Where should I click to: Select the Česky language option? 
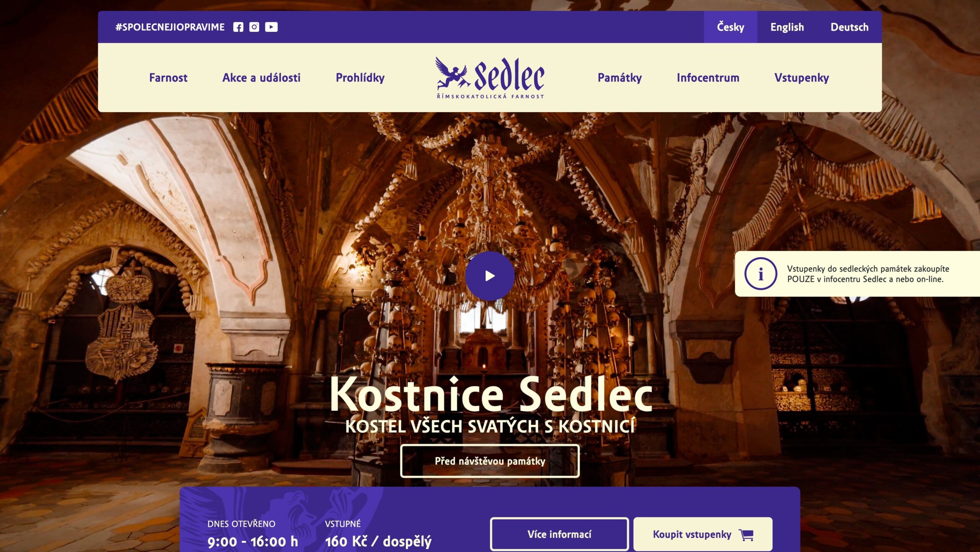(730, 27)
